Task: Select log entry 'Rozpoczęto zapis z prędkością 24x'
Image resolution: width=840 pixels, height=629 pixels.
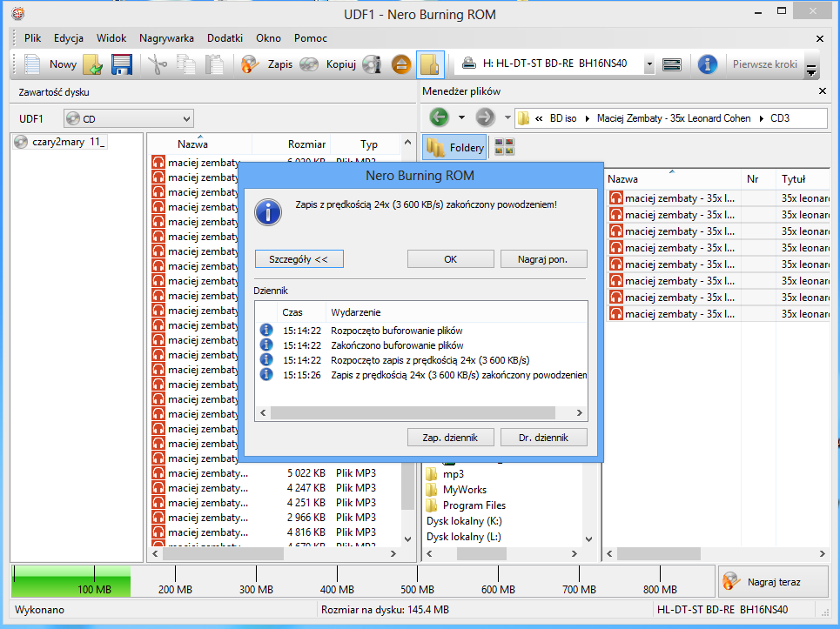Action: pyautogui.click(x=421, y=360)
